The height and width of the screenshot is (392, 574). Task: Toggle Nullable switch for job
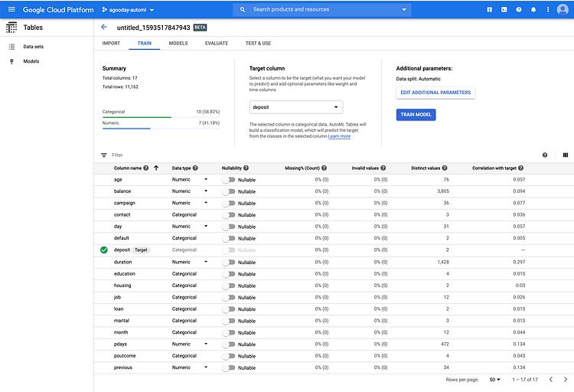point(228,298)
